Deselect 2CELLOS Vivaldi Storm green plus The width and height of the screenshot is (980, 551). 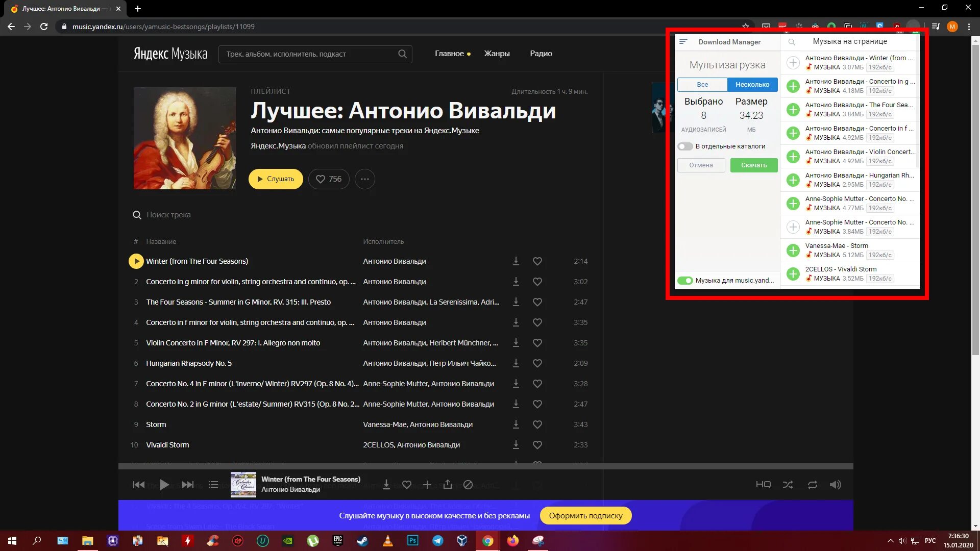(793, 274)
